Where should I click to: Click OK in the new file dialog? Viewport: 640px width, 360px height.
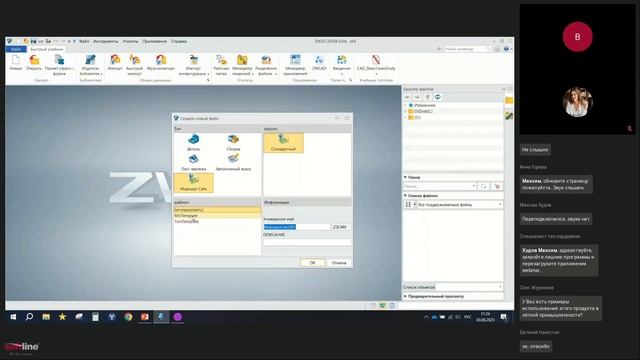312,262
